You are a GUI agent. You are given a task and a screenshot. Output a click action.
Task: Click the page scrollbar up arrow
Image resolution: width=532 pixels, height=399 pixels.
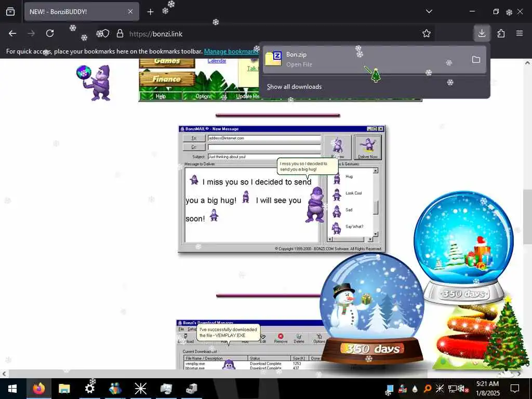(527, 63)
